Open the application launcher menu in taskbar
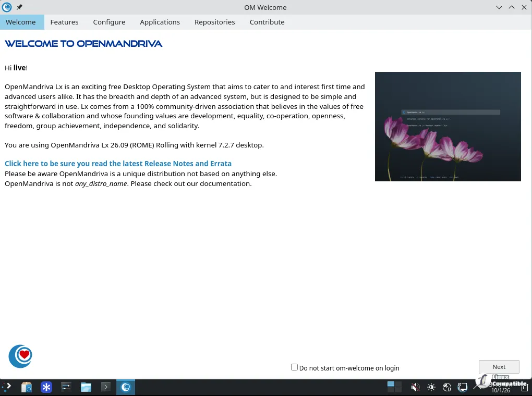 [6, 387]
